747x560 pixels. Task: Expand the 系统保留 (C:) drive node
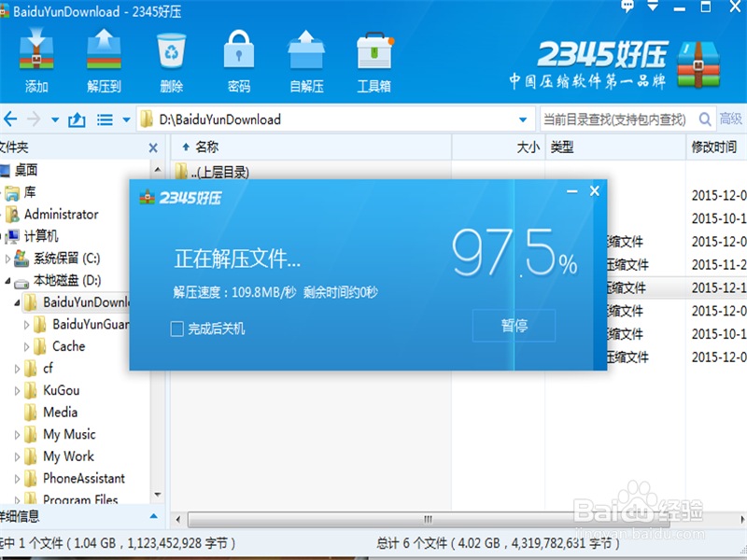[x=7, y=259]
